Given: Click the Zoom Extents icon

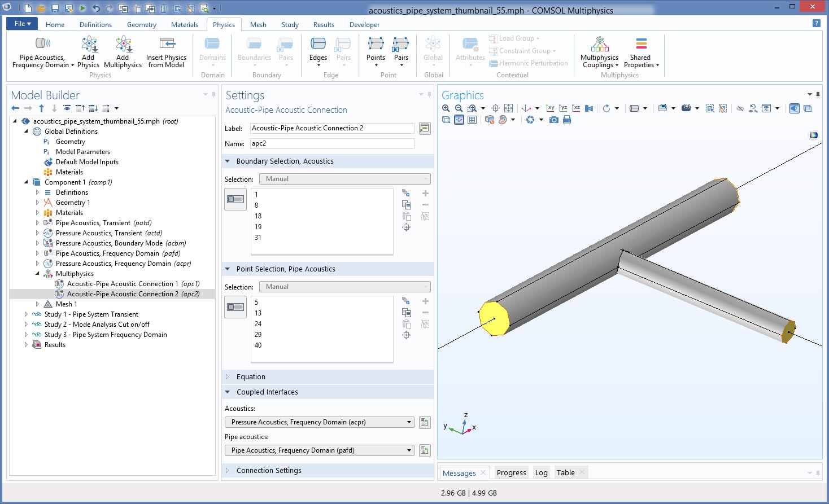Looking at the screenshot, I should point(508,108).
